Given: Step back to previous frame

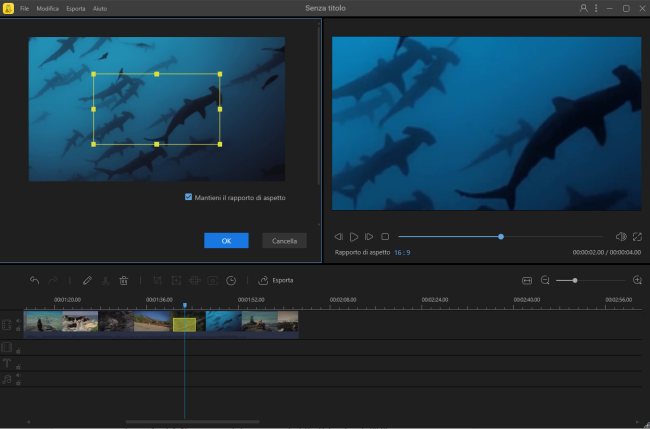Looking at the screenshot, I should coord(339,237).
